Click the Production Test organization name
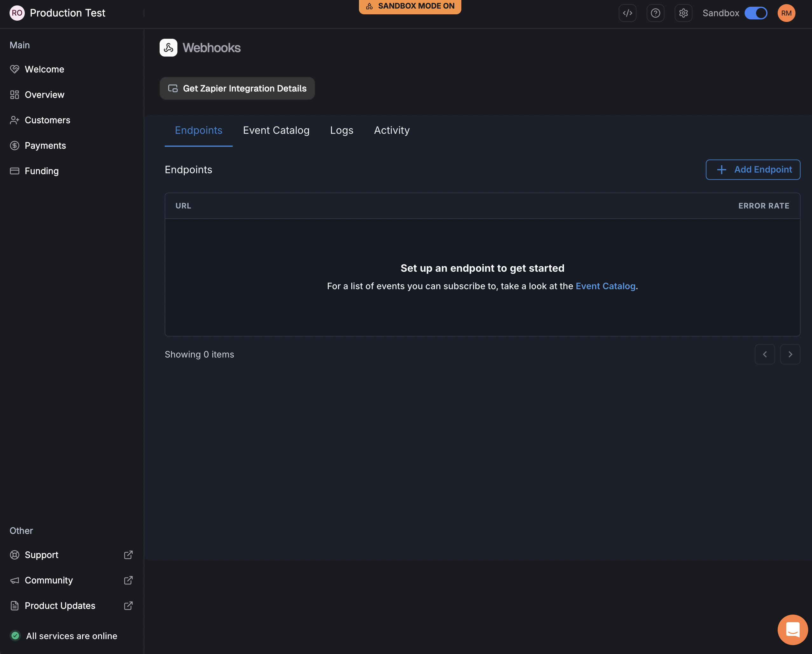The image size is (812, 654). pyautogui.click(x=67, y=13)
